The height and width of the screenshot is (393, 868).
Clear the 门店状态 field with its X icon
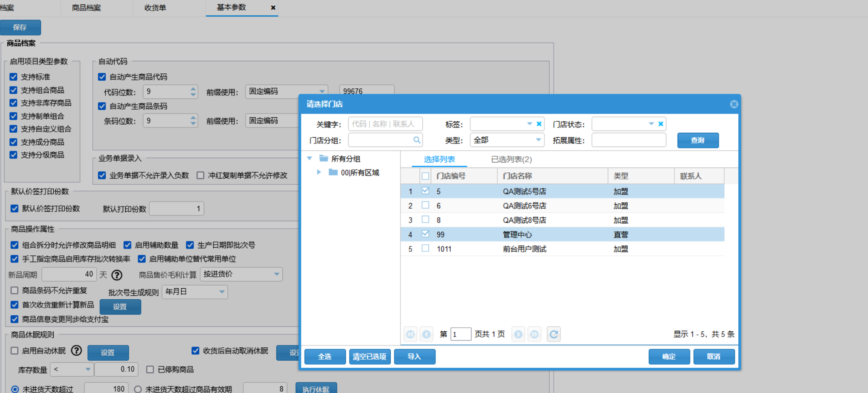click(x=661, y=124)
